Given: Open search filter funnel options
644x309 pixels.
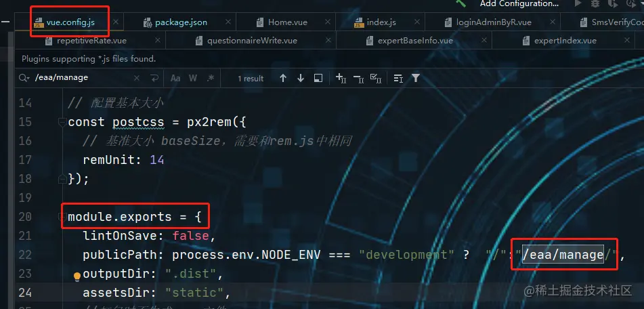Looking at the screenshot, I should (x=416, y=78).
